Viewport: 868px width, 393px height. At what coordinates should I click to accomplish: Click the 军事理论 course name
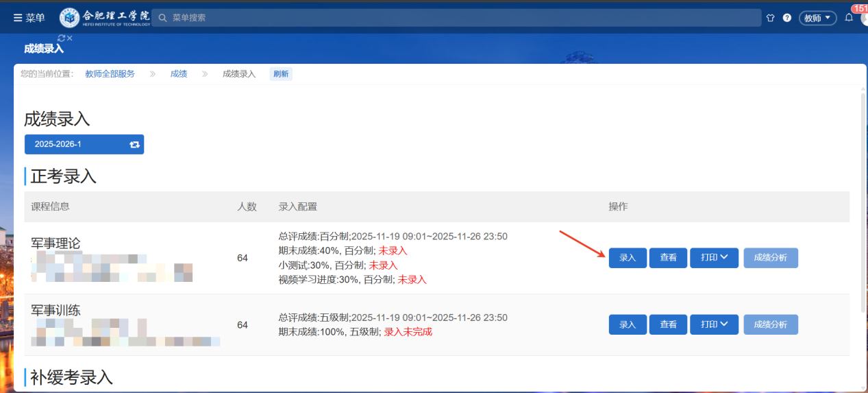55,243
